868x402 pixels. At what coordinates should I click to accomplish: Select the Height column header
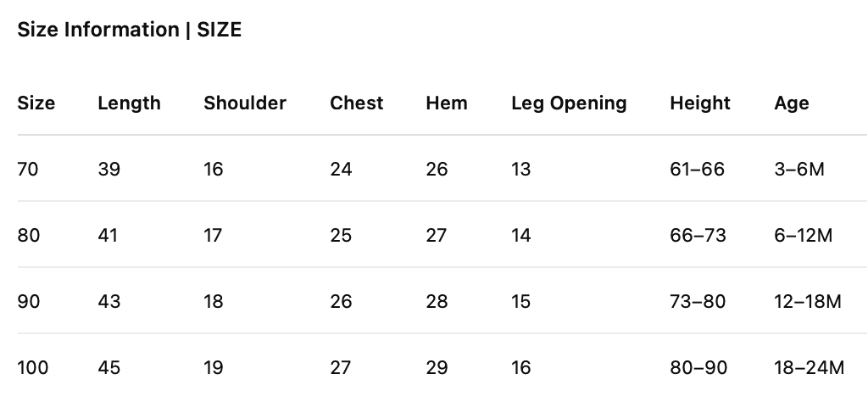(699, 103)
